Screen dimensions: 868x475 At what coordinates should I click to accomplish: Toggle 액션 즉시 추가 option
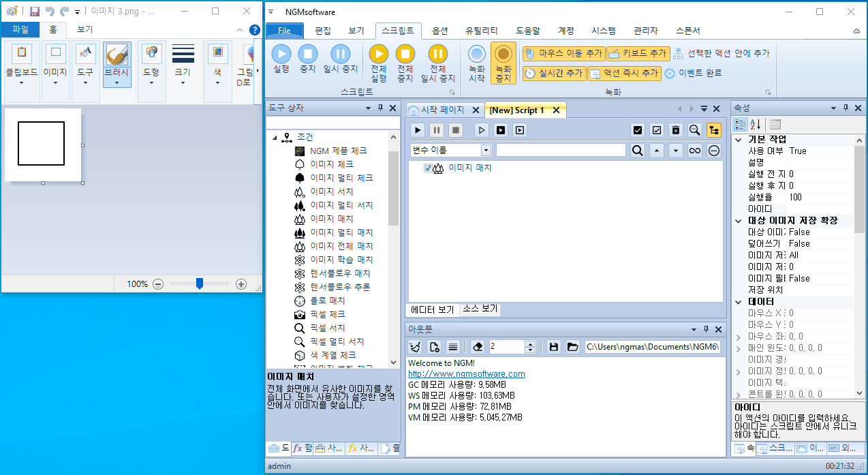624,73
